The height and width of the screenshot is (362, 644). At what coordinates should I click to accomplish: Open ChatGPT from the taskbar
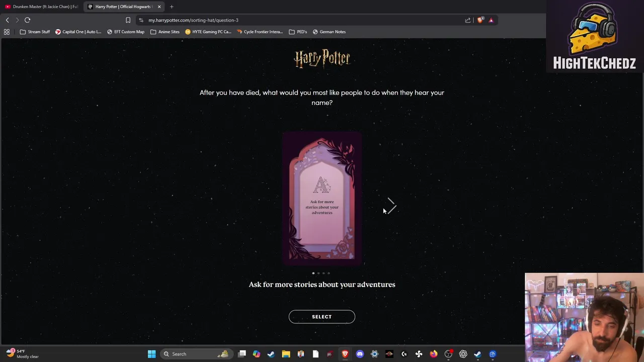[463, 354]
